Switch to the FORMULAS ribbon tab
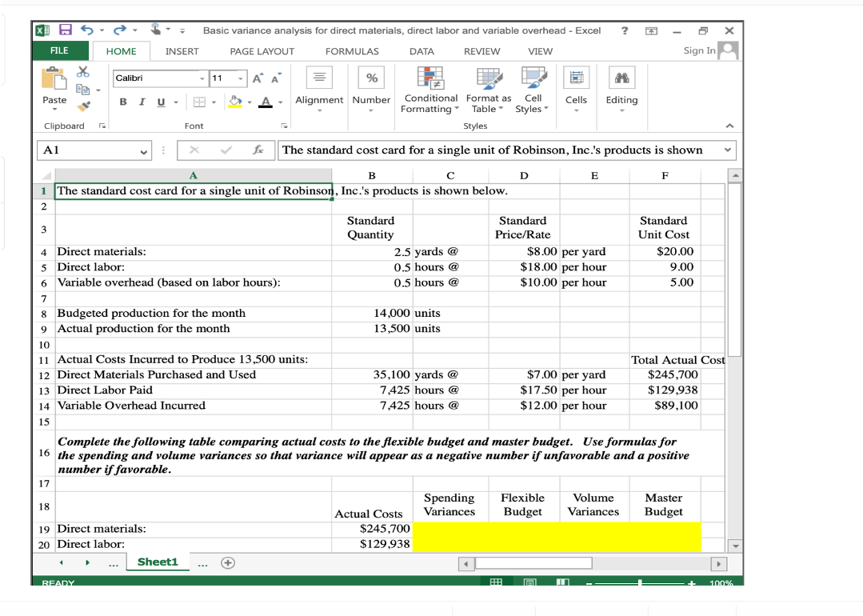This screenshot has width=863, height=616. point(352,50)
